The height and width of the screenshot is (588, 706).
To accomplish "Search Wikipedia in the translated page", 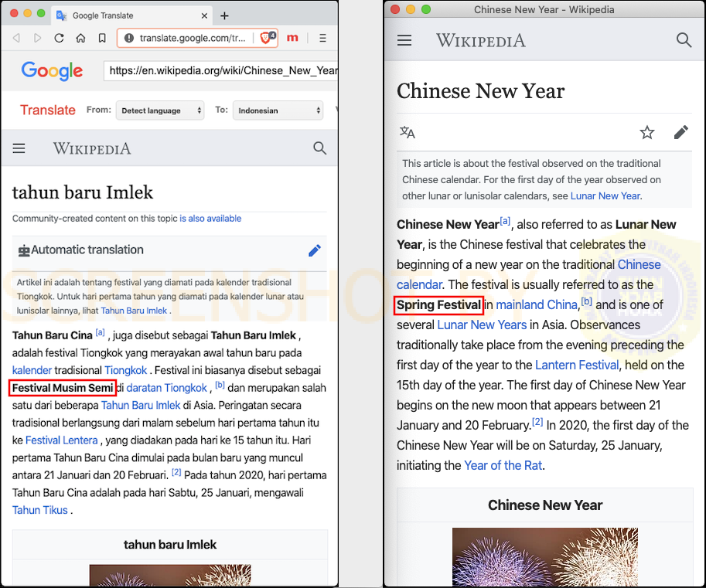I will [319, 148].
